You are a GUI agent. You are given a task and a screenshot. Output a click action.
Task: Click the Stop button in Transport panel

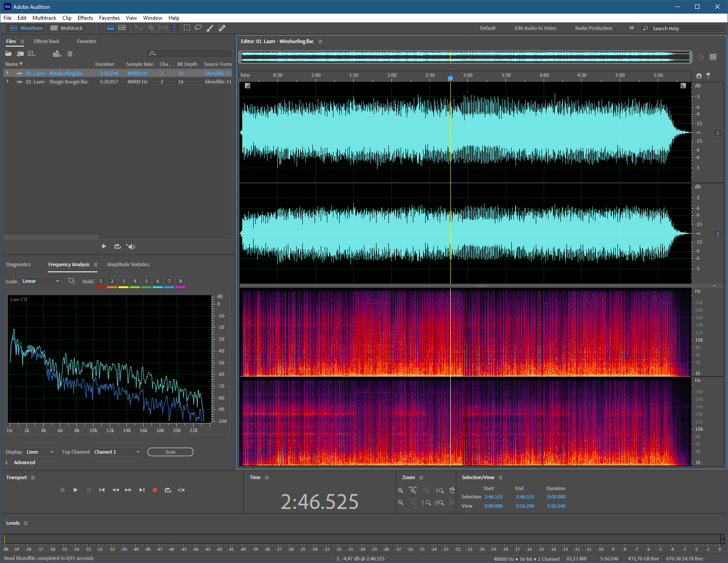(x=62, y=490)
